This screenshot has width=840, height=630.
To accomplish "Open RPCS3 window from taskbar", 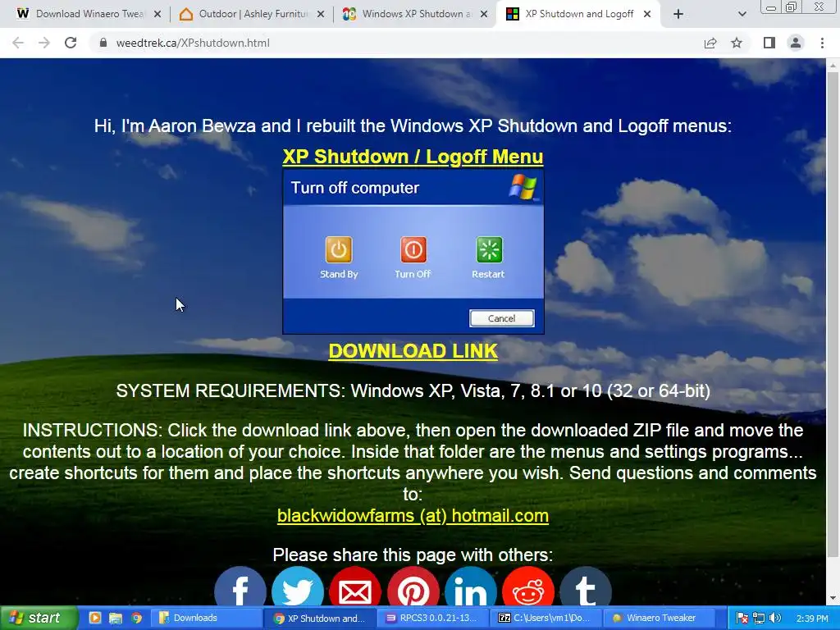I will 434,619.
